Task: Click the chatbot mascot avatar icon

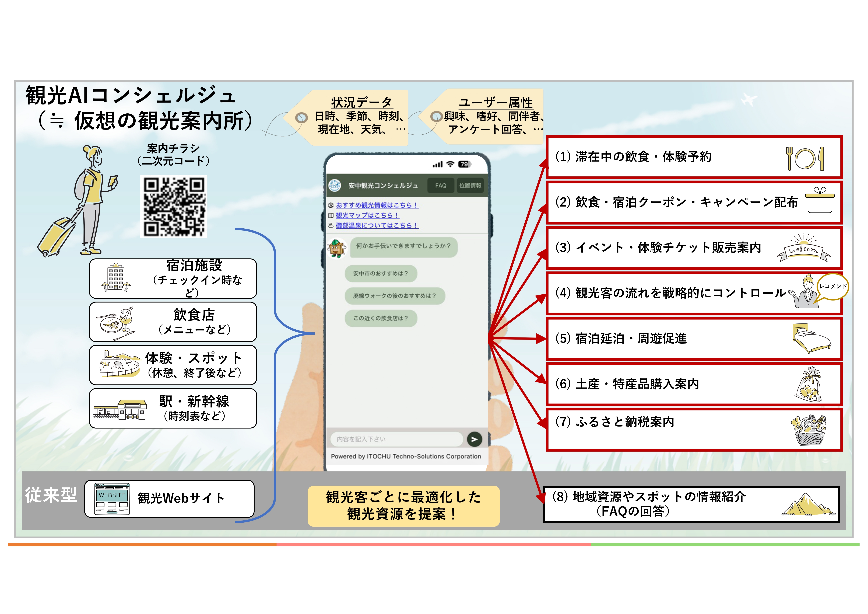Action: [x=336, y=248]
